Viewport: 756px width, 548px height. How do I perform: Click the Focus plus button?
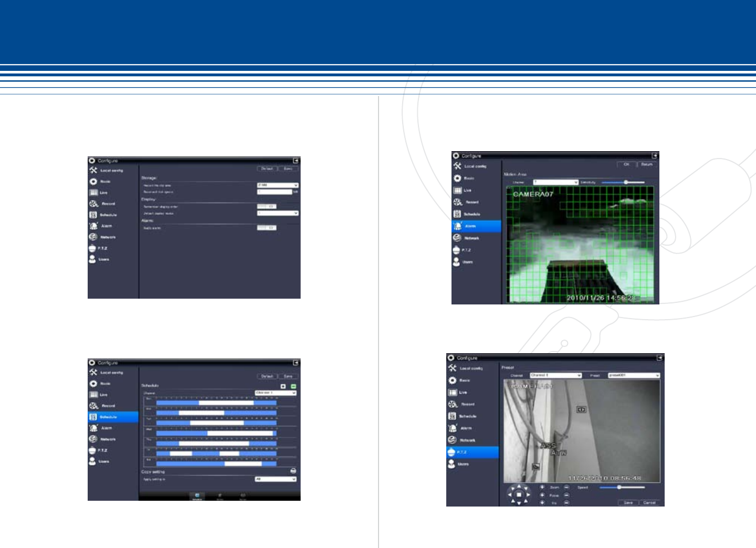click(x=542, y=495)
